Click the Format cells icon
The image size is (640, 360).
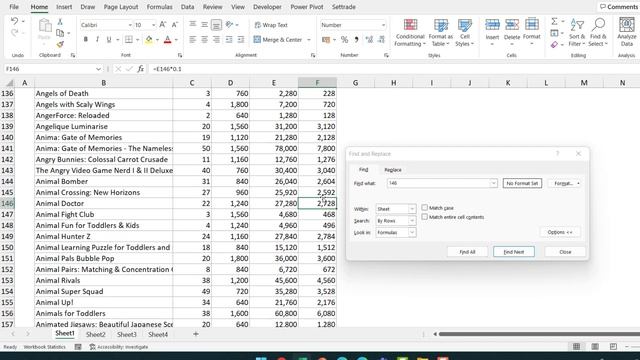(x=531, y=25)
